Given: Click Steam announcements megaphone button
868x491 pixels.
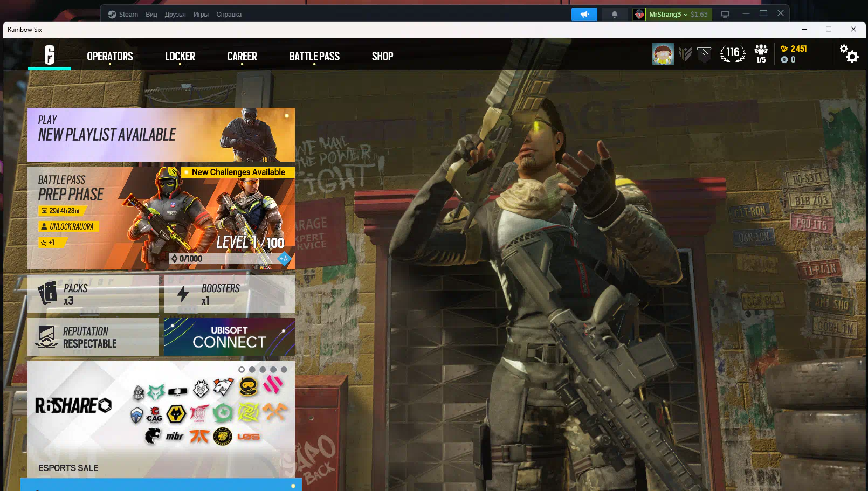Looking at the screenshot, I should [584, 15].
